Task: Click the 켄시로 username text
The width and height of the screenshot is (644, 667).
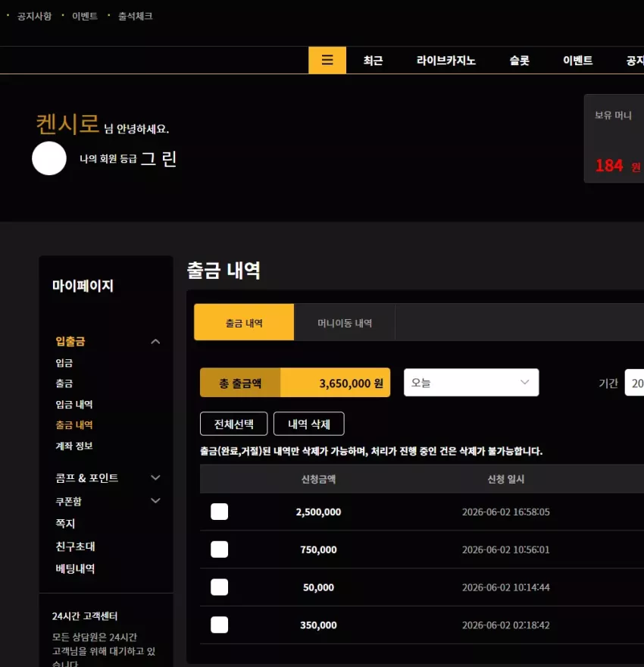Action: tap(67, 124)
